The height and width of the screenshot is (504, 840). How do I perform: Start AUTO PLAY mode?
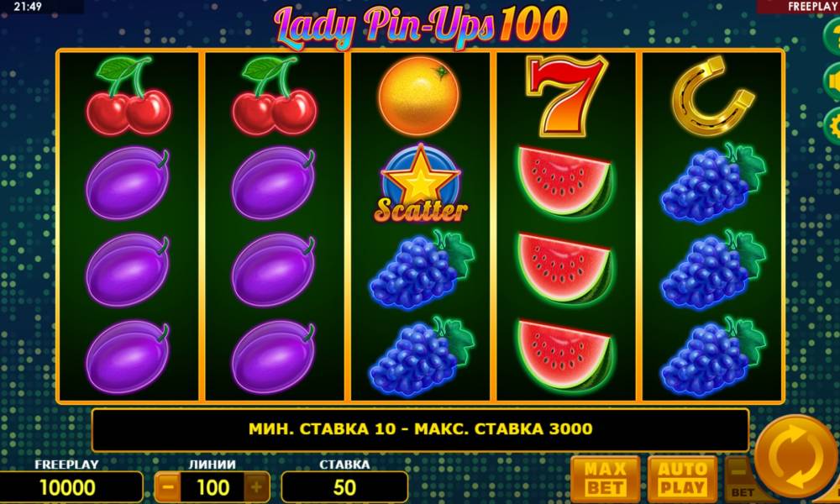pyautogui.click(x=682, y=478)
